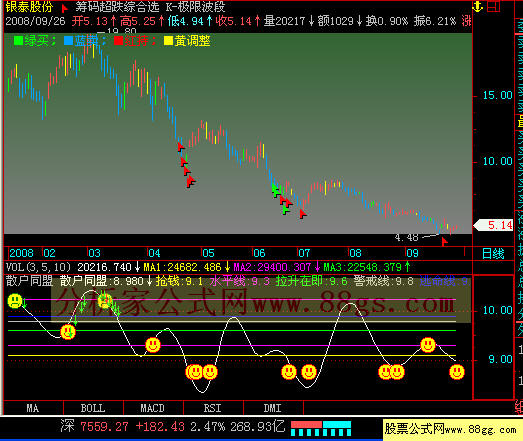Viewport: 523px width, 441px height.
Task: Switch to the MA indicator tab
Action: pyautogui.click(x=33, y=408)
